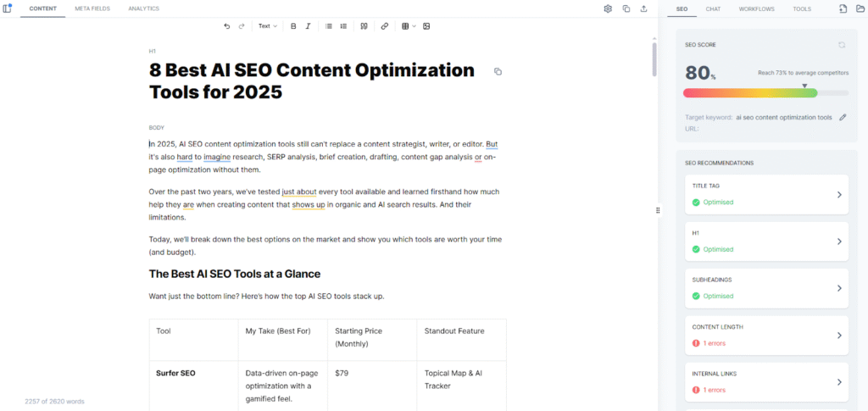Open the Text style dropdown
This screenshot has height=411, width=868.
point(267,26)
